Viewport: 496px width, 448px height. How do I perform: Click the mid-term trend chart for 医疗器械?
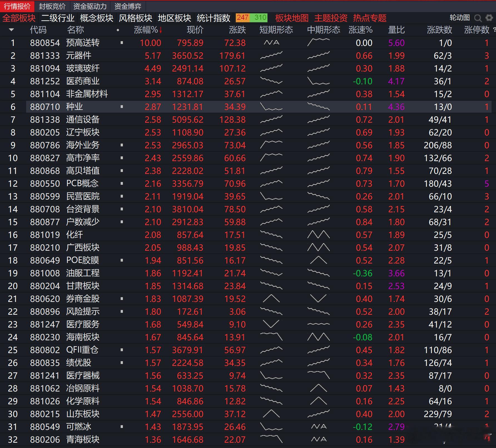(x=318, y=375)
